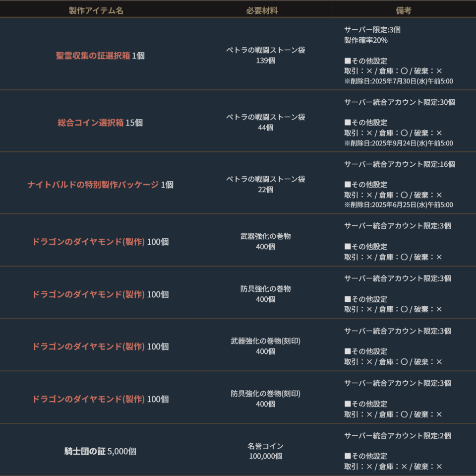This screenshot has width=476, height=476.
Task: Click the サーバー統合アカウント限定:16個 limit text
Action: pos(399,164)
